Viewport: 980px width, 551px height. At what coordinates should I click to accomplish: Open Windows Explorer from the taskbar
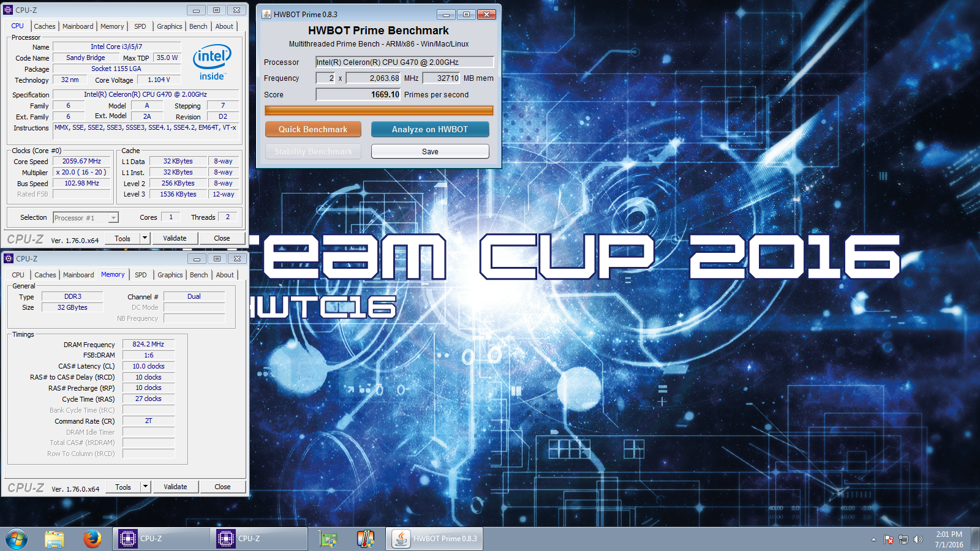tap(55, 539)
